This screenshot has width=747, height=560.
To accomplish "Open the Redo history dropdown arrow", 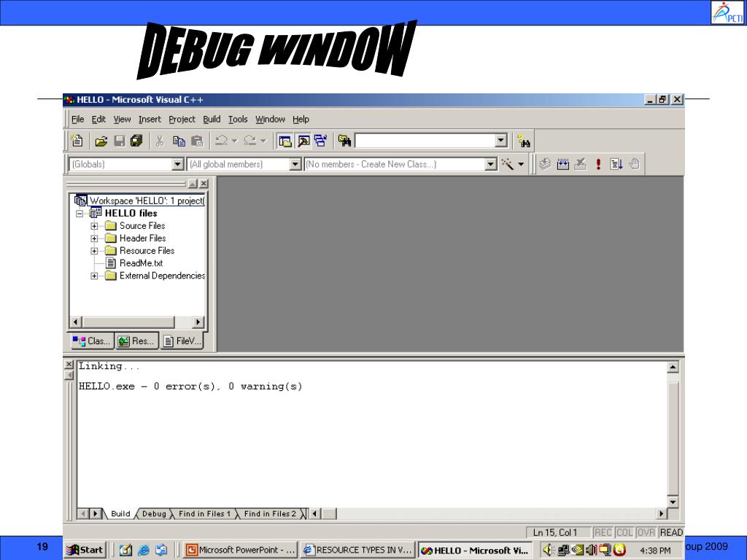I will 263,141.
